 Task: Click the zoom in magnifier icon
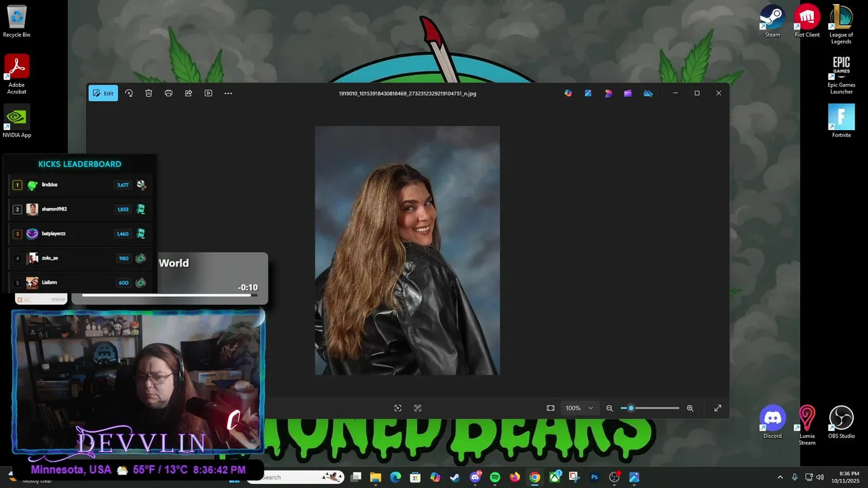690,408
